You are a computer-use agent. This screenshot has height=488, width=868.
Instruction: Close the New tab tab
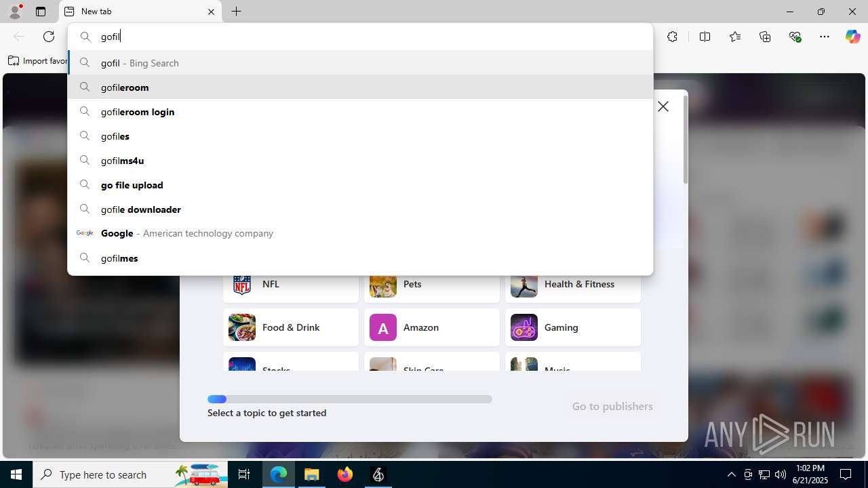[211, 12]
